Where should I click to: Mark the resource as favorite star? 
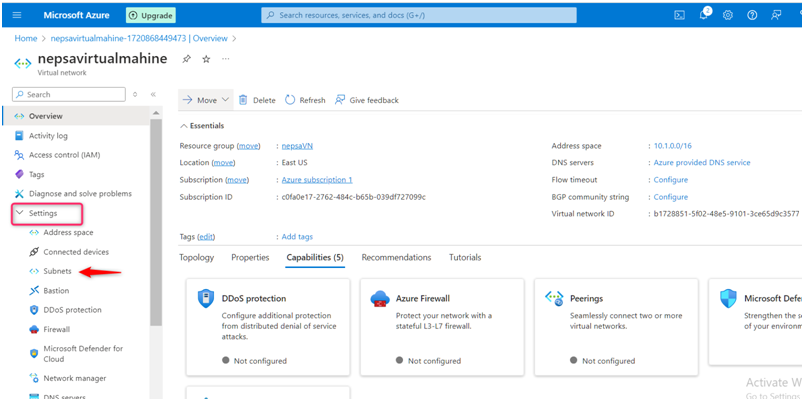[206, 59]
